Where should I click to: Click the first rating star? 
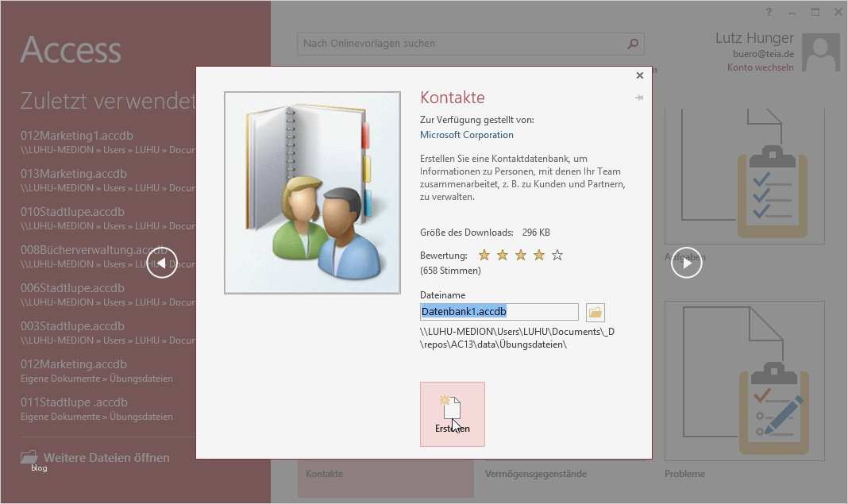(x=484, y=256)
